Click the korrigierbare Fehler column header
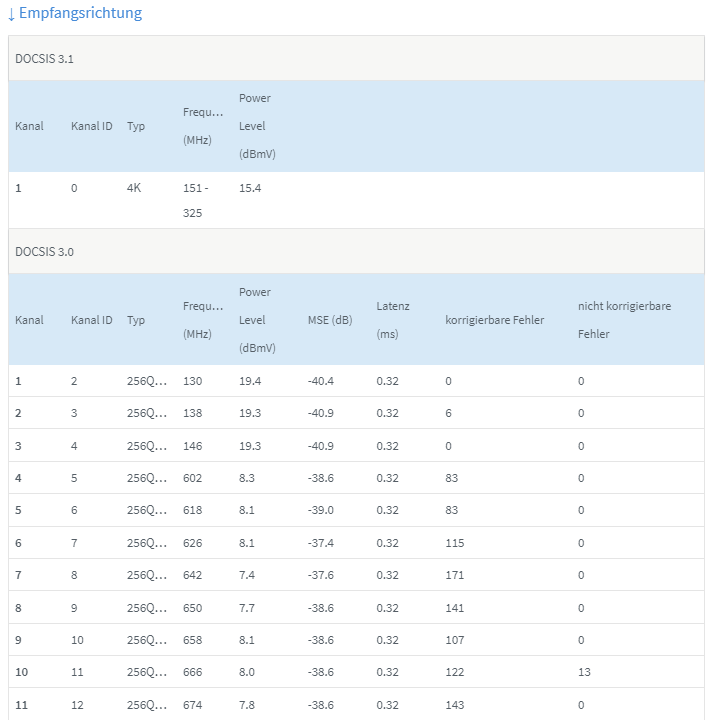 point(494,320)
